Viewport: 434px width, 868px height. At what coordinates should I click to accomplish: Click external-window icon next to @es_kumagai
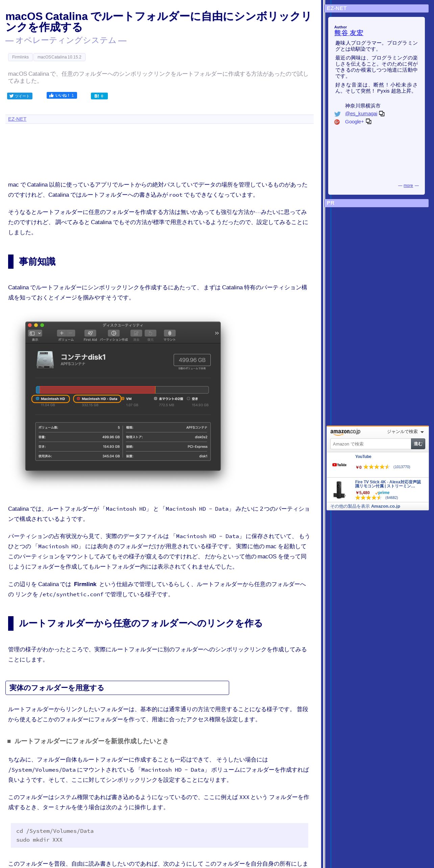point(382,114)
